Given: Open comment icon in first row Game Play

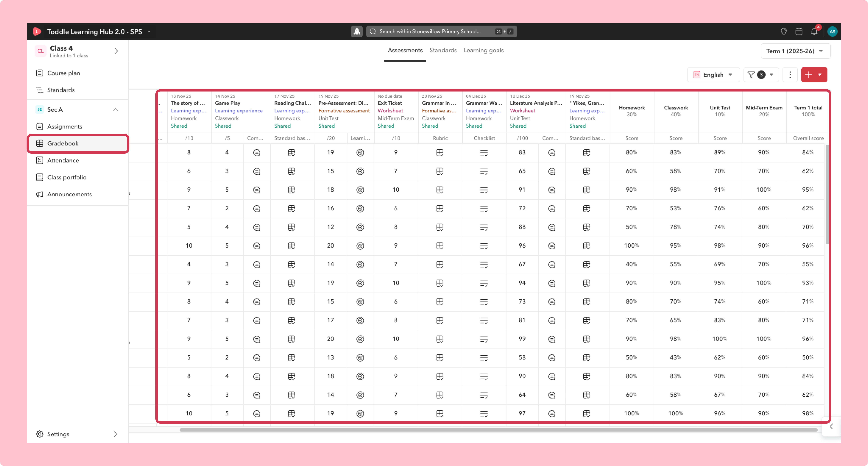Looking at the screenshot, I should 257,153.
